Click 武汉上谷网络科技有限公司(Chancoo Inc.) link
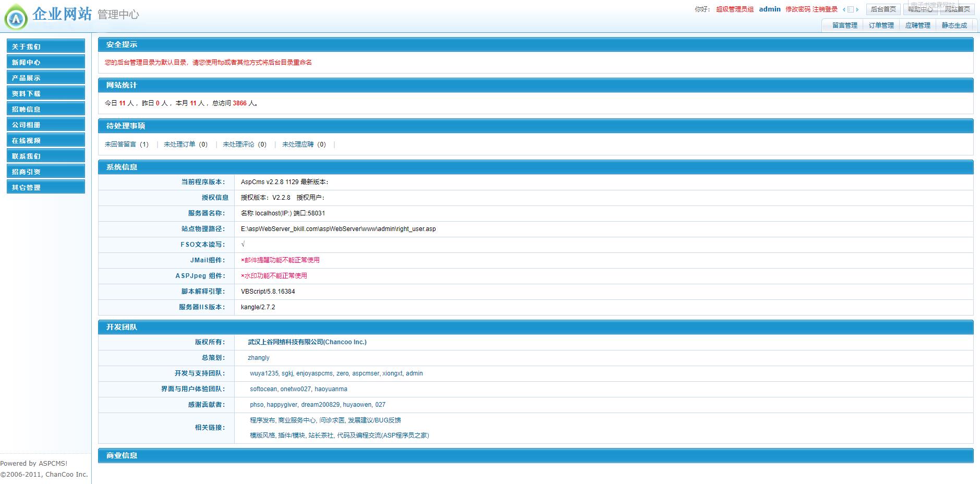The width and height of the screenshot is (980, 484). tap(307, 342)
